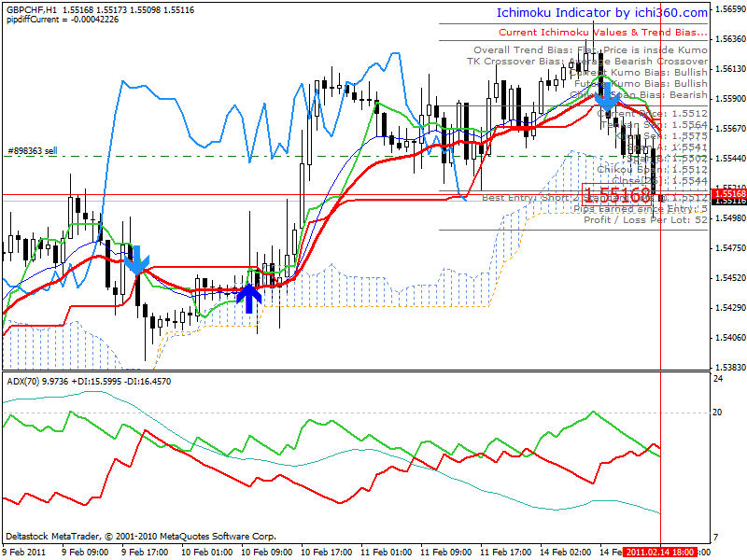This screenshot has width=747, height=560.
Task: Click the red 1.55168 price tag on axis
Action: click(x=729, y=193)
